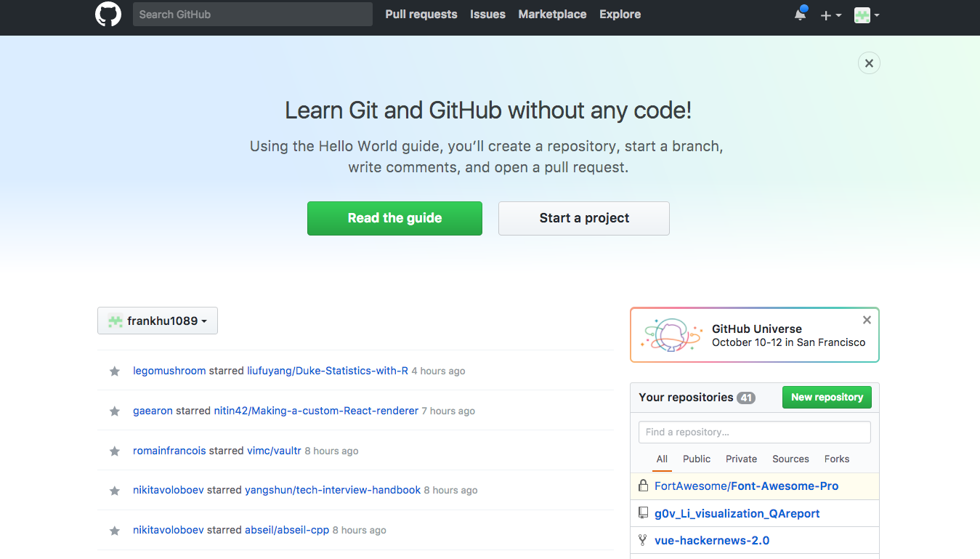Click fork icon next to vue-hackernews-2.0
The height and width of the screenshot is (559, 980).
pyautogui.click(x=643, y=540)
